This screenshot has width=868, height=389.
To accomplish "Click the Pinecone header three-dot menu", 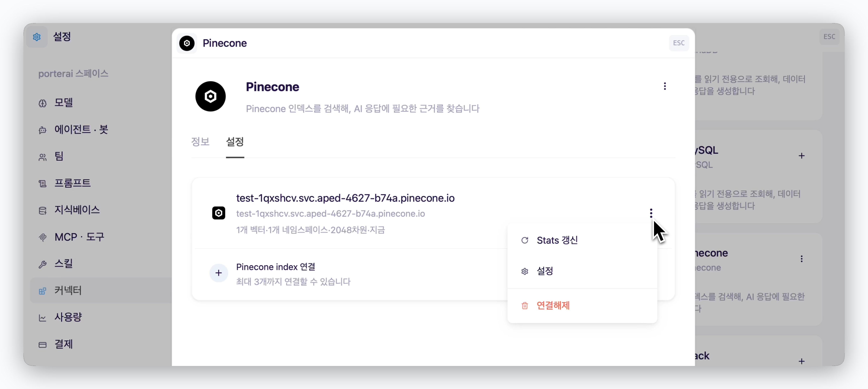I will point(664,86).
